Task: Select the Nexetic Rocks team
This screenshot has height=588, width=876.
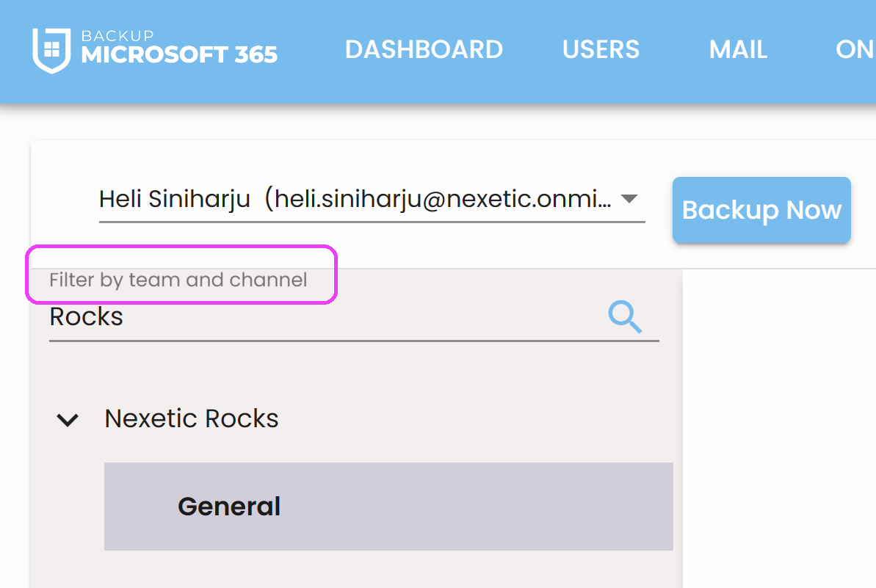Action: (191, 418)
